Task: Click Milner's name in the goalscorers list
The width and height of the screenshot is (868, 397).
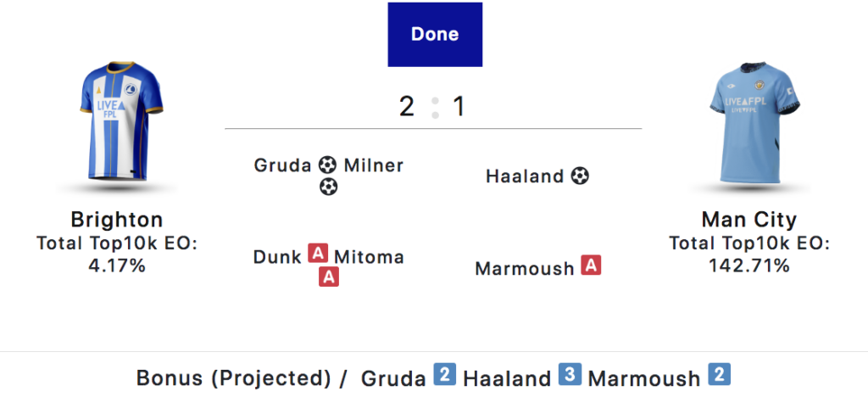Action: (374, 165)
